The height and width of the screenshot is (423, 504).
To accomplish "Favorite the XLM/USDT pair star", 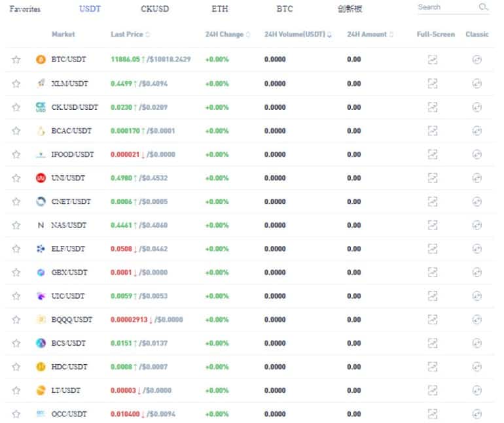I will pos(16,84).
